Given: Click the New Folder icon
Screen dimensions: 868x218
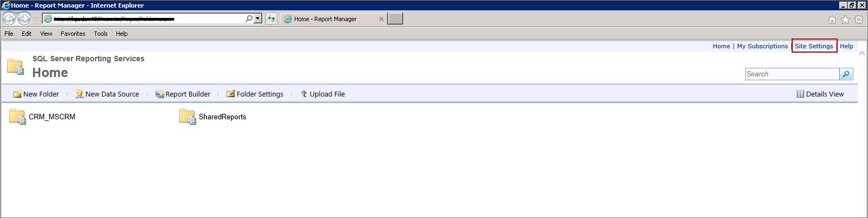Looking at the screenshot, I should 17,94.
